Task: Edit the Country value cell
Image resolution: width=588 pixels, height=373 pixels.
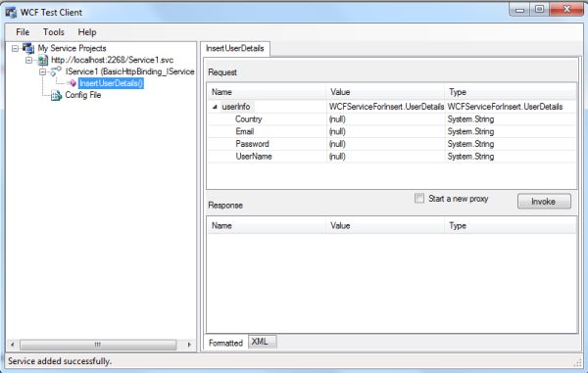Action: point(386,119)
